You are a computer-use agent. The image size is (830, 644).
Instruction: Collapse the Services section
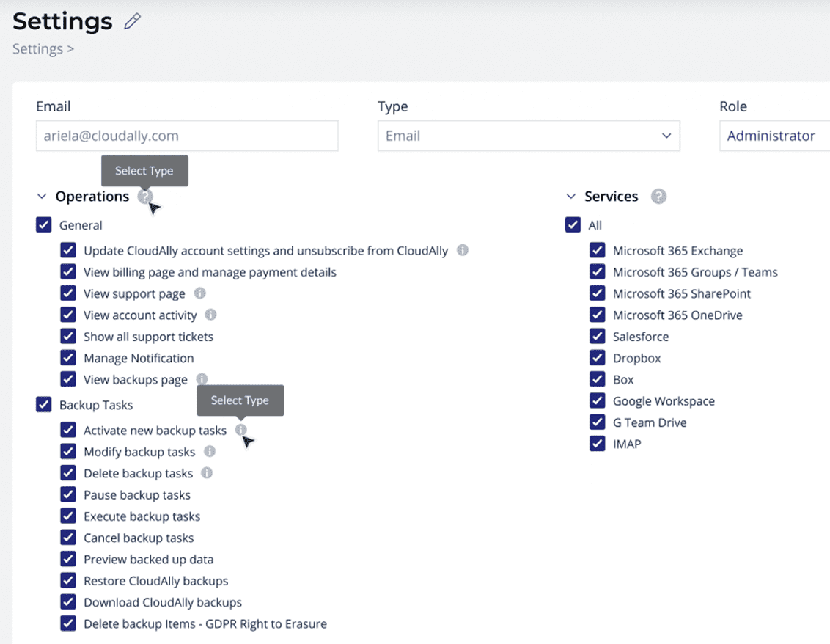click(x=571, y=196)
